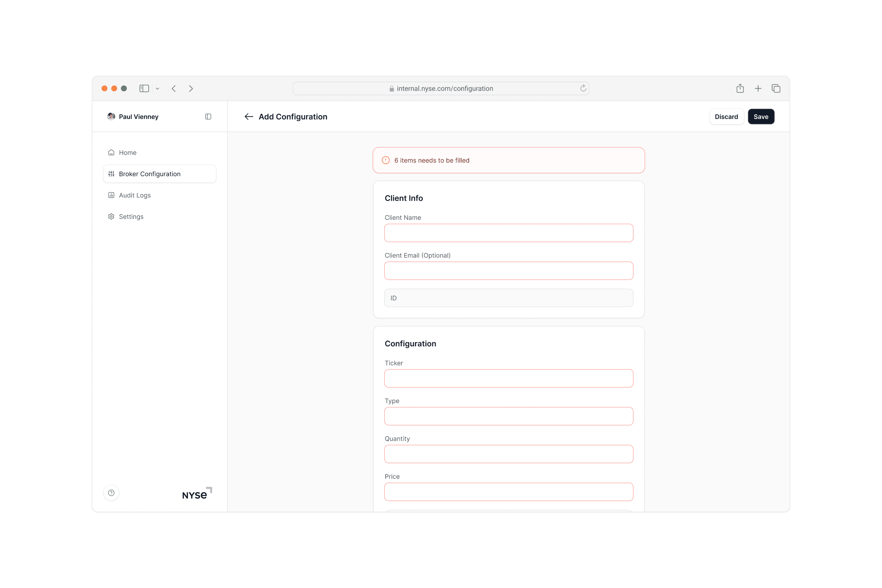Select Broker Configuration in the sidebar

pyautogui.click(x=160, y=174)
